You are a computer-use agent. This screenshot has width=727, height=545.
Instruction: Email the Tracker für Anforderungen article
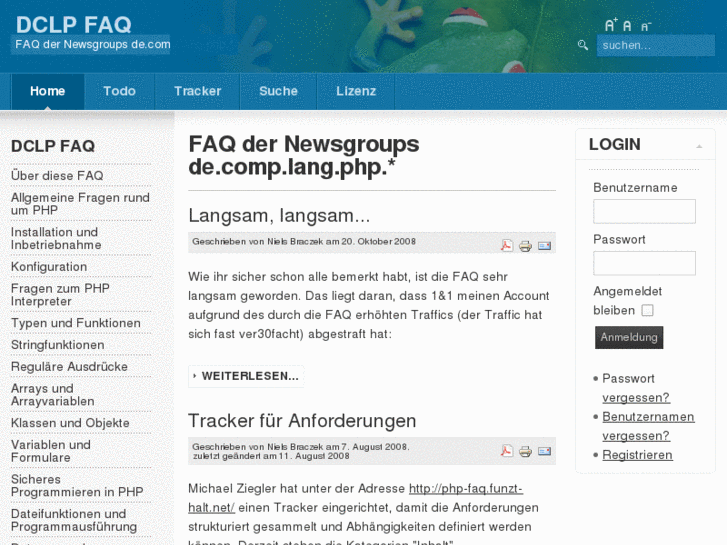point(544,451)
